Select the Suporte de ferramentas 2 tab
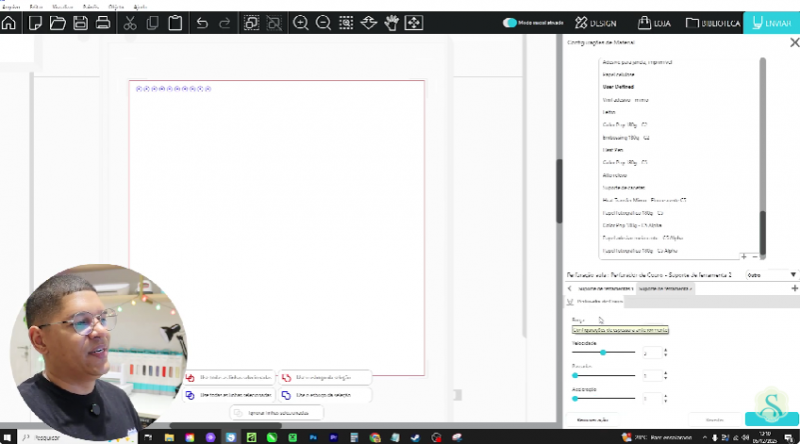800x444 pixels. (x=665, y=288)
